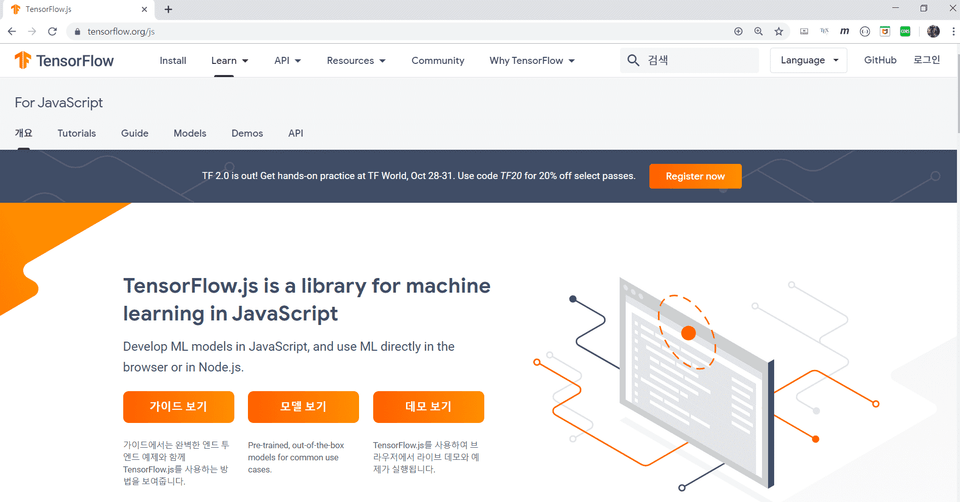Image resolution: width=960 pixels, height=502 pixels.
Task: Expand the Learn menu
Action: click(x=230, y=61)
